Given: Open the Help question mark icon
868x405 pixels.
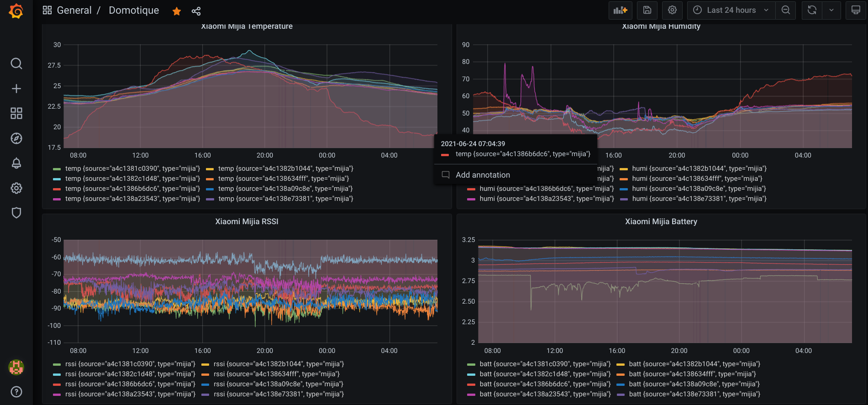Looking at the screenshot, I should (16, 392).
